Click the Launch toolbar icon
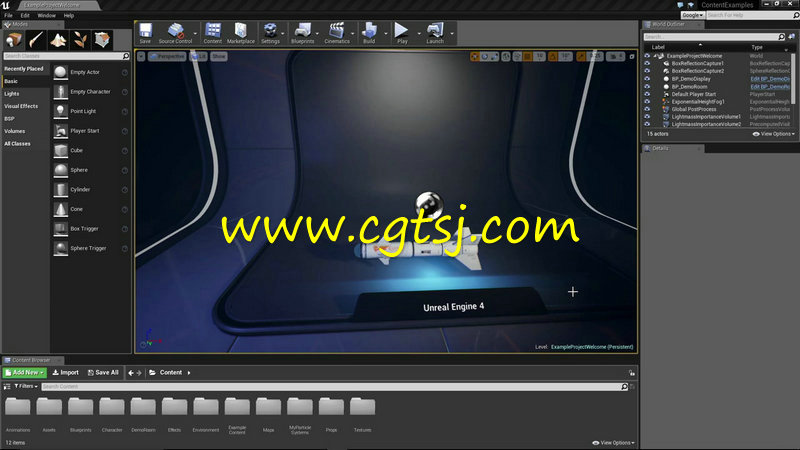This screenshot has height=450, width=800. pyautogui.click(x=435, y=31)
